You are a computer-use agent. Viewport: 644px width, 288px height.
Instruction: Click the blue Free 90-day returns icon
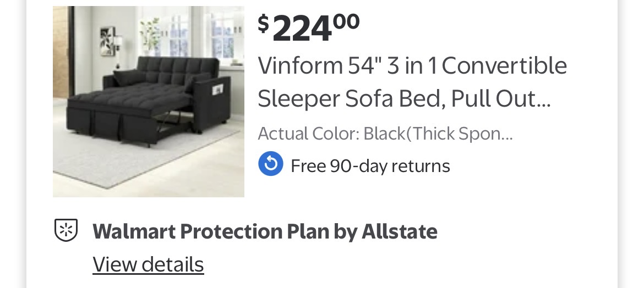(x=271, y=164)
